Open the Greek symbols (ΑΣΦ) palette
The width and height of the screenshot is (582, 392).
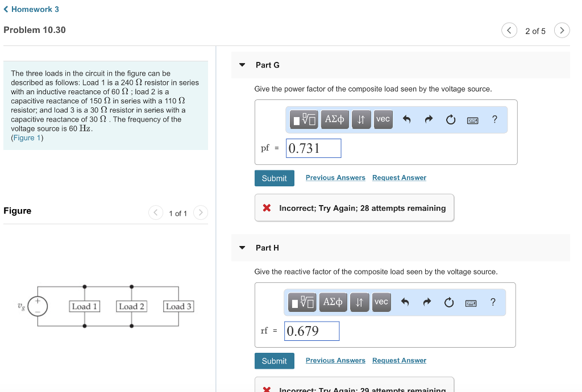[335, 119]
